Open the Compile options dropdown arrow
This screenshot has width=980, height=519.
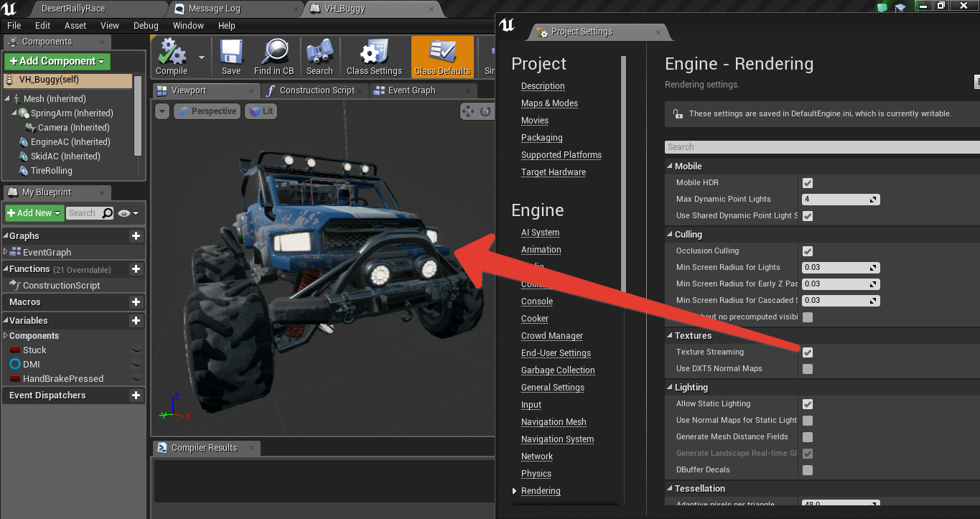tap(202, 57)
